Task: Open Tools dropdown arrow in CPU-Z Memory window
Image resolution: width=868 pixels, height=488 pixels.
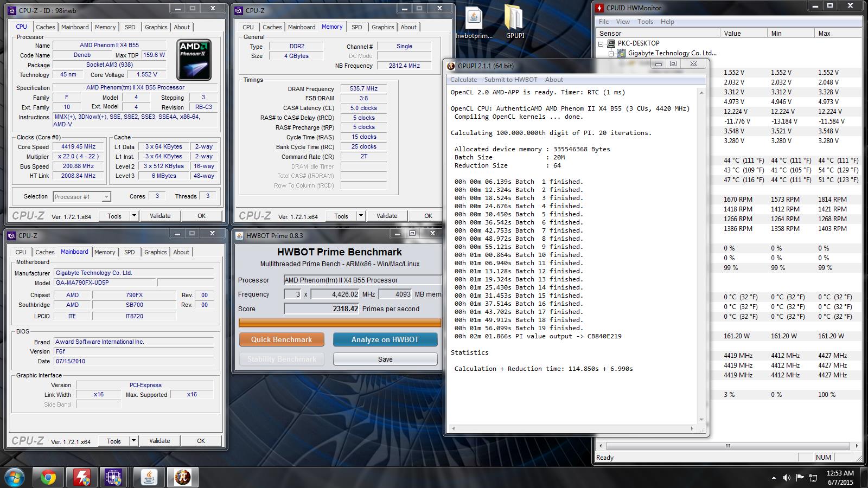Action: (361, 216)
